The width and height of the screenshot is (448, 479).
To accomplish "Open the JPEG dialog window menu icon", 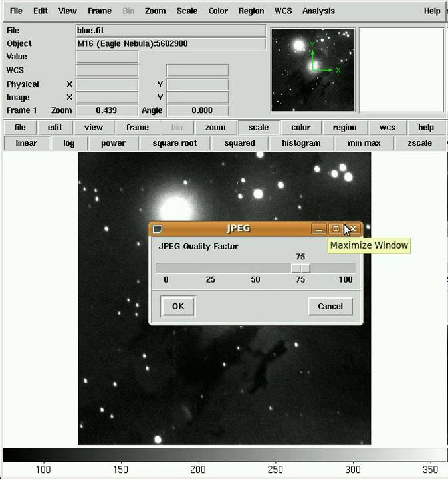I will click(x=158, y=228).
